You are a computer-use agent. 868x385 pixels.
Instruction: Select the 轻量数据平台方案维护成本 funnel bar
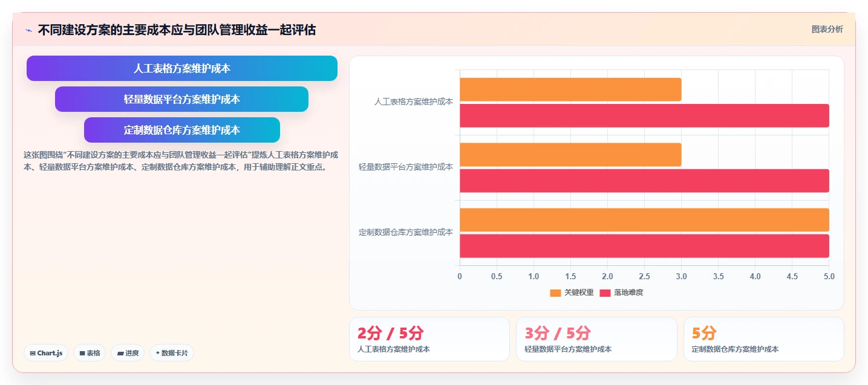click(x=182, y=99)
